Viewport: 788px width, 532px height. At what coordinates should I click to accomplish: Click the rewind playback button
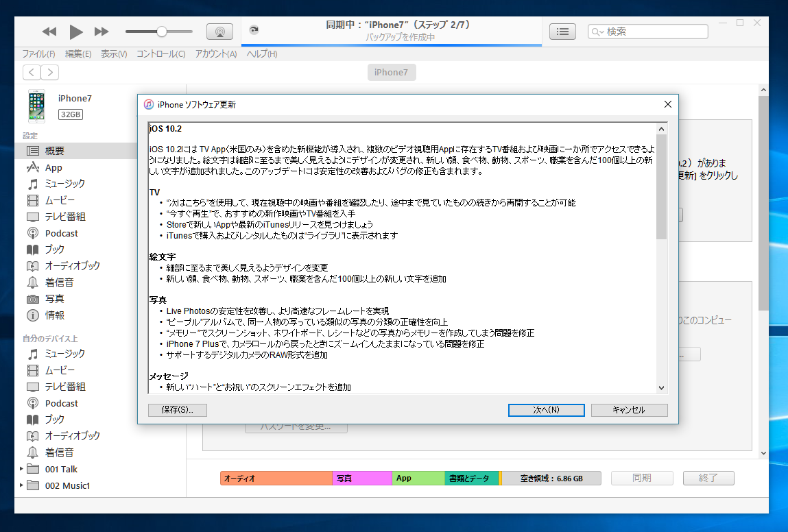(49, 32)
